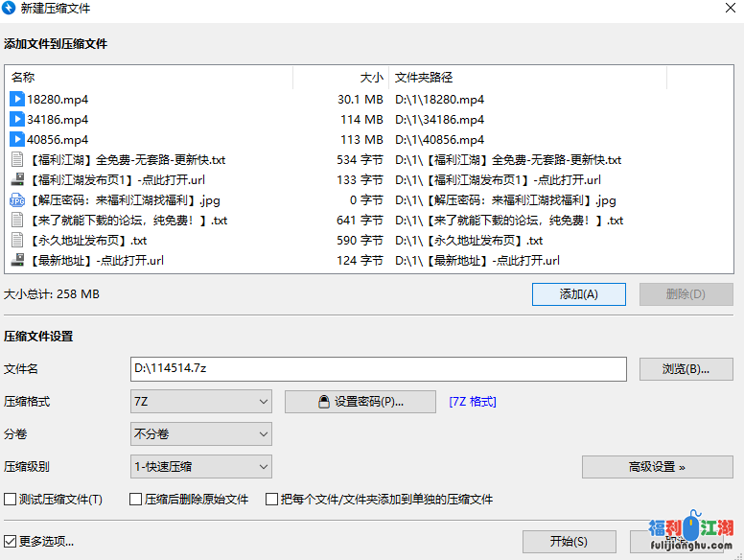Screen dimensions: 744x560
Task: Click the video icon of 18280.mp4
Action: [17, 99]
